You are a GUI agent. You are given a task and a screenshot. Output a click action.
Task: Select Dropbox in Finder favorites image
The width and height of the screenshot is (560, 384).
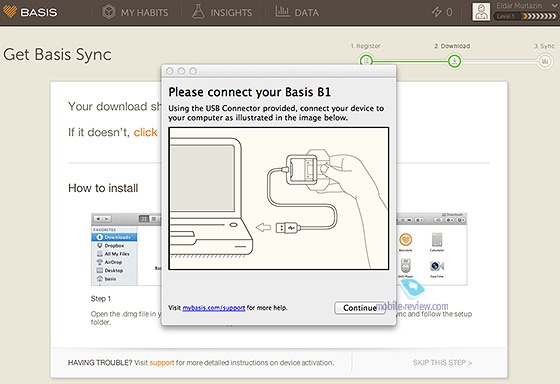click(110, 246)
